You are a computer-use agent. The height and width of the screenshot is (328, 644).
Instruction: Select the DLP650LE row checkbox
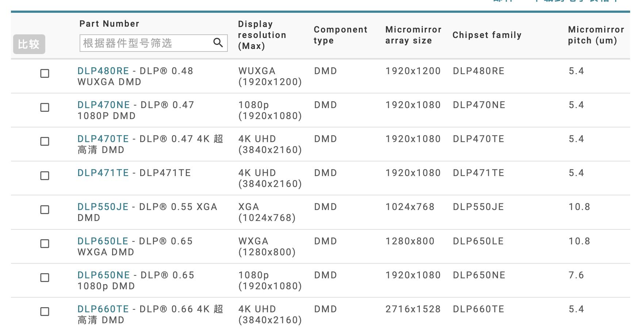pos(45,244)
